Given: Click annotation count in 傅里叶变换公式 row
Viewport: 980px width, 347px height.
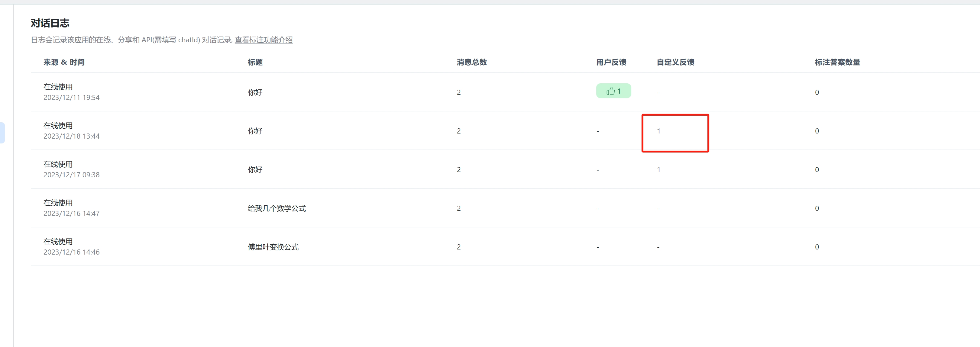Looking at the screenshot, I should point(817,247).
